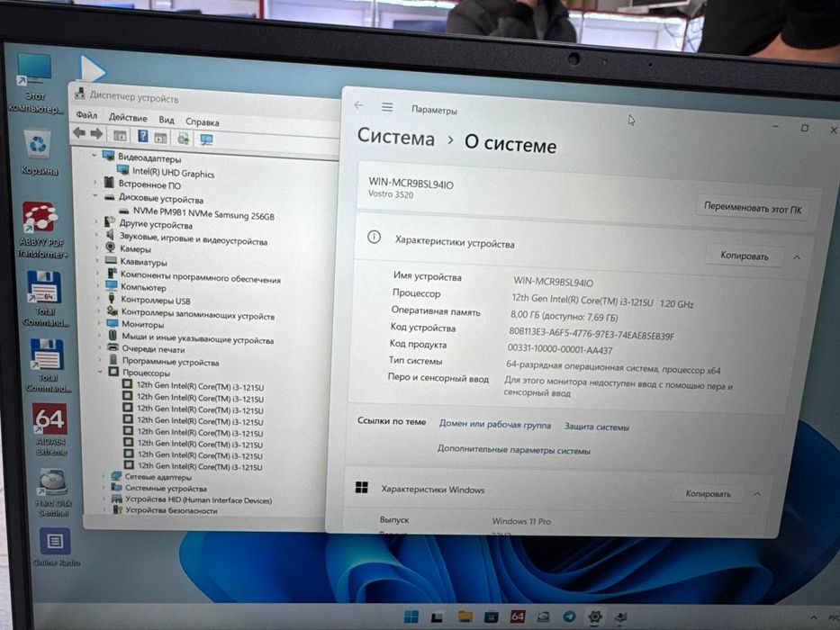Click processor value 12th Gen Intel Core i3-1215U 1.20 GHz
The width and height of the screenshot is (840, 630).
(602, 301)
